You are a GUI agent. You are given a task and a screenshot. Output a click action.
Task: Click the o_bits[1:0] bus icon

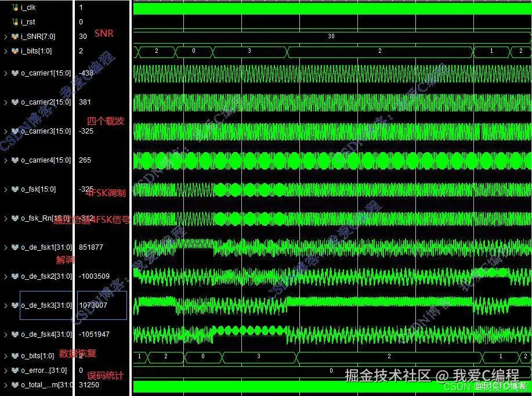coord(15,356)
